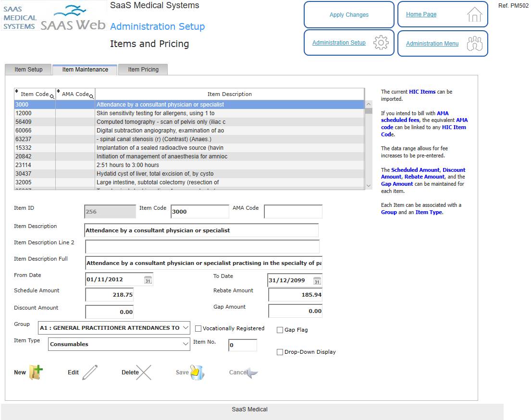
Task: Select the item row 15332
Action: [189, 148]
